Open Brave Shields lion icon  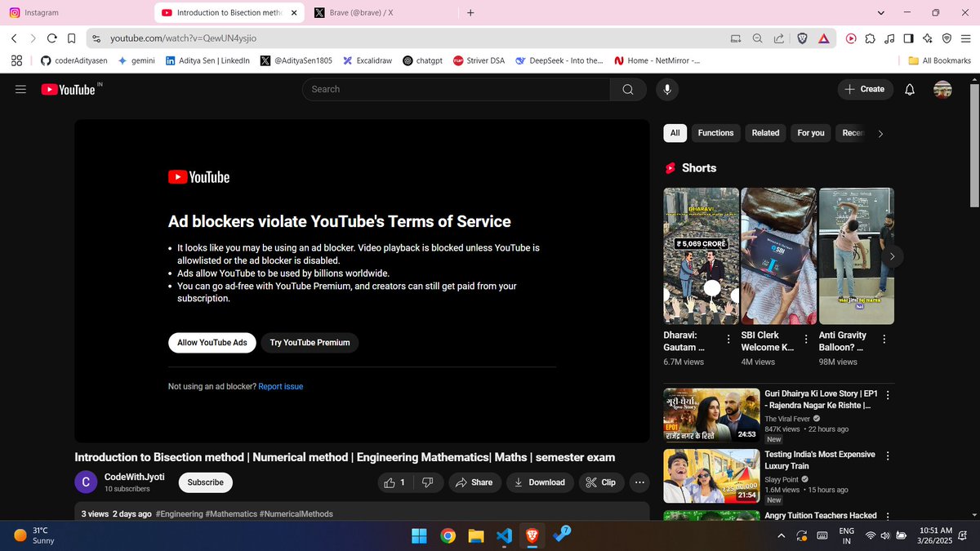click(x=802, y=38)
